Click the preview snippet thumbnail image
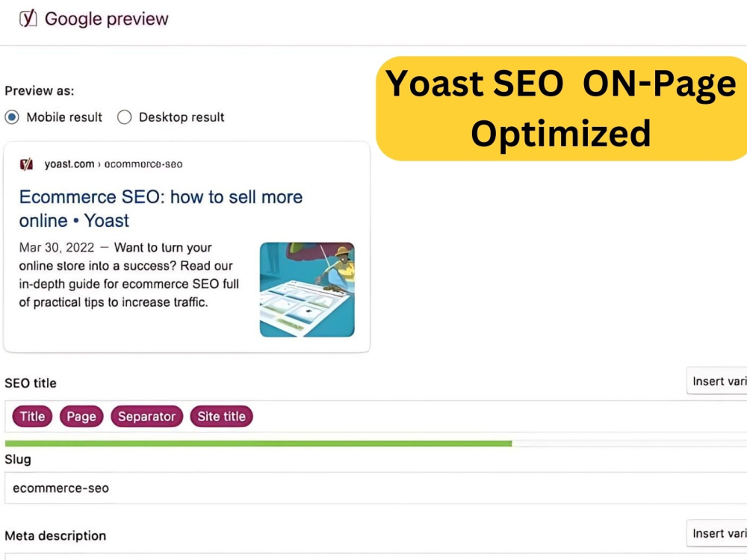This screenshot has width=747, height=560. (307, 290)
